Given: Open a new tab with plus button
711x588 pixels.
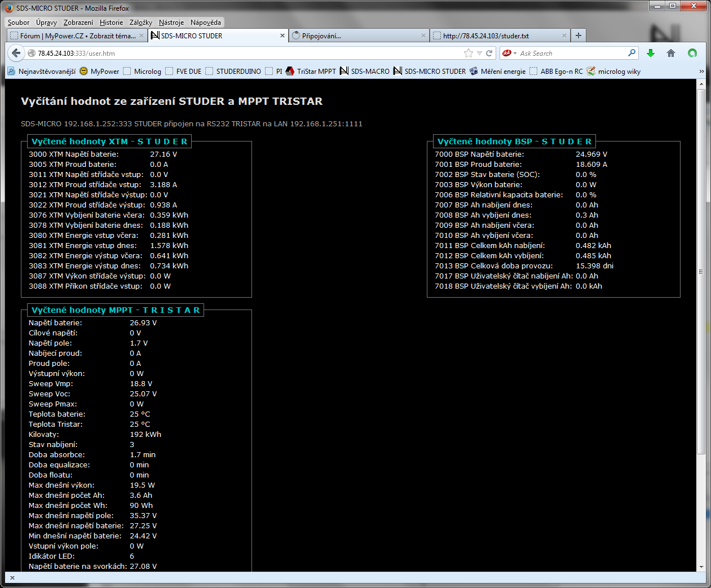Looking at the screenshot, I should (578, 36).
